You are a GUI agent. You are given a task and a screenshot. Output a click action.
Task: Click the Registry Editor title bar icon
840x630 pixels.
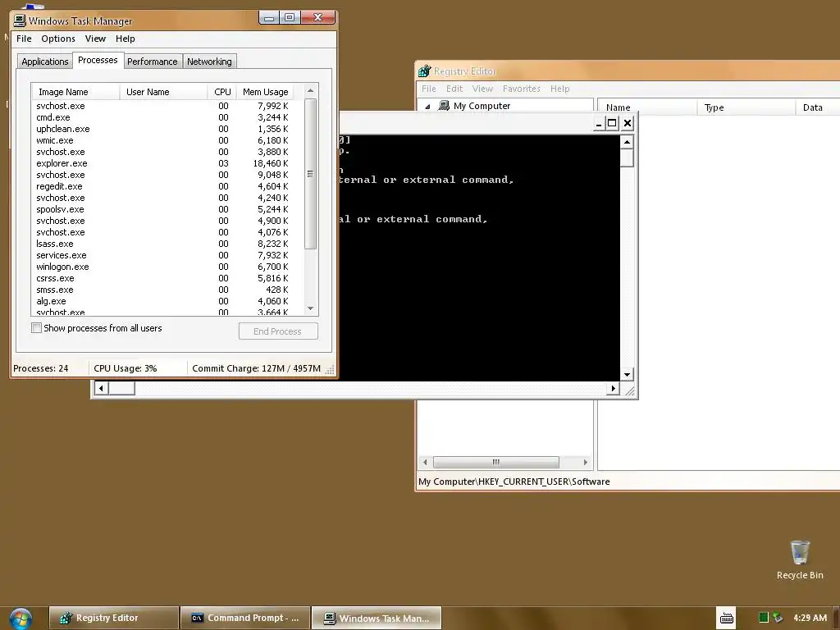[x=424, y=71]
